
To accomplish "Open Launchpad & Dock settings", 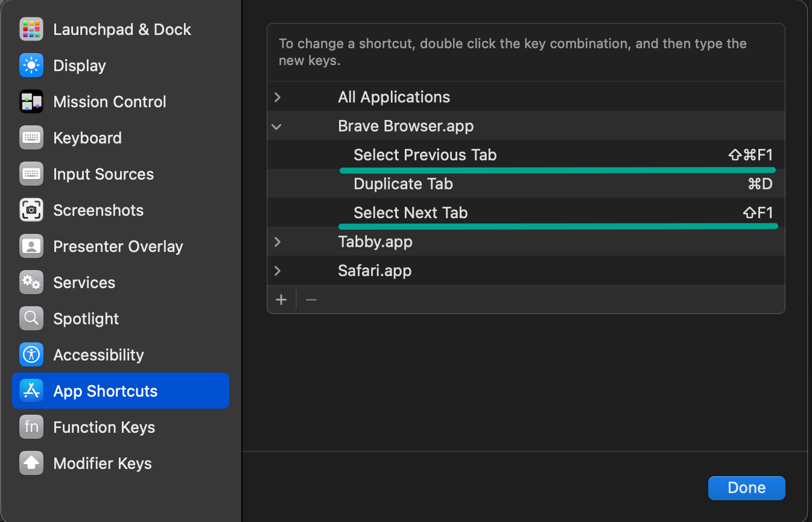I will click(122, 29).
